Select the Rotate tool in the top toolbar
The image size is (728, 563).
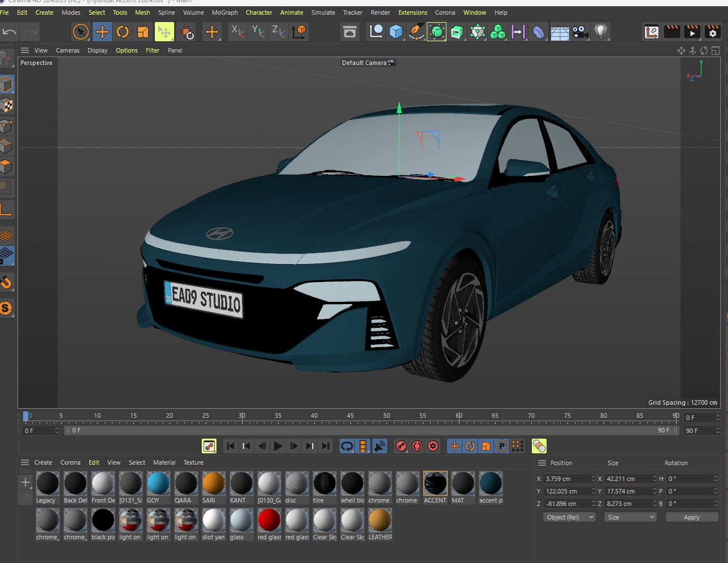[123, 32]
